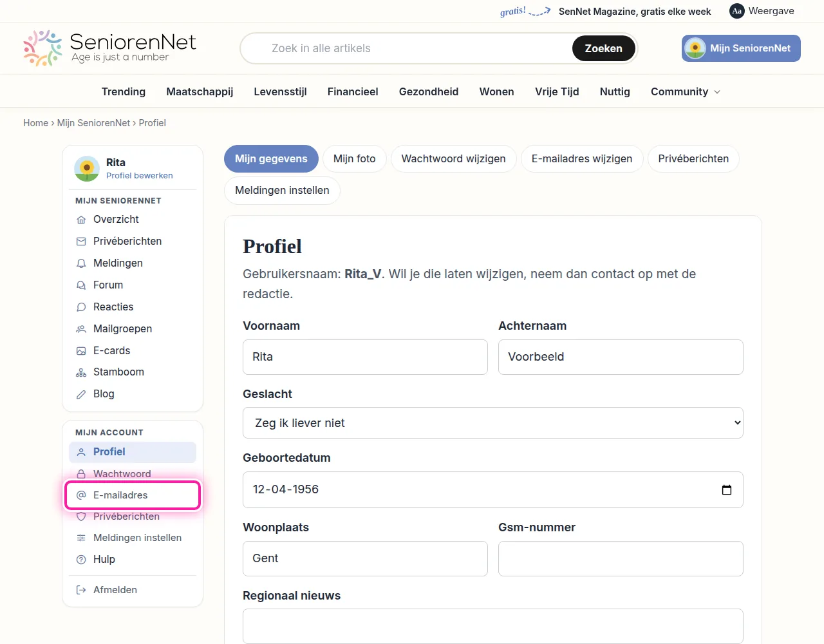Image resolution: width=824 pixels, height=644 pixels.
Task: Click the pencil icon next to Blog
Action: click(x=81, y=394)
